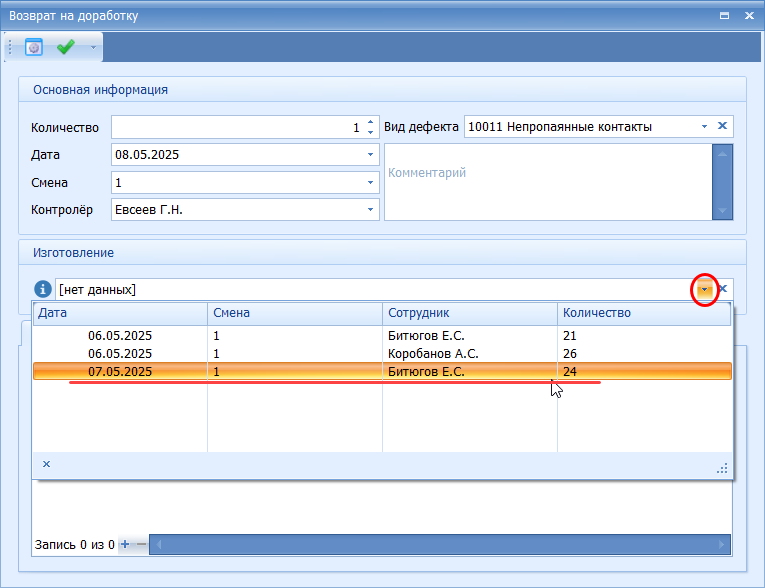The height and width of the screenshot is (588, 765).
Task: Increase Количество with the up spinner arrow
Action: tap(370, 122)
